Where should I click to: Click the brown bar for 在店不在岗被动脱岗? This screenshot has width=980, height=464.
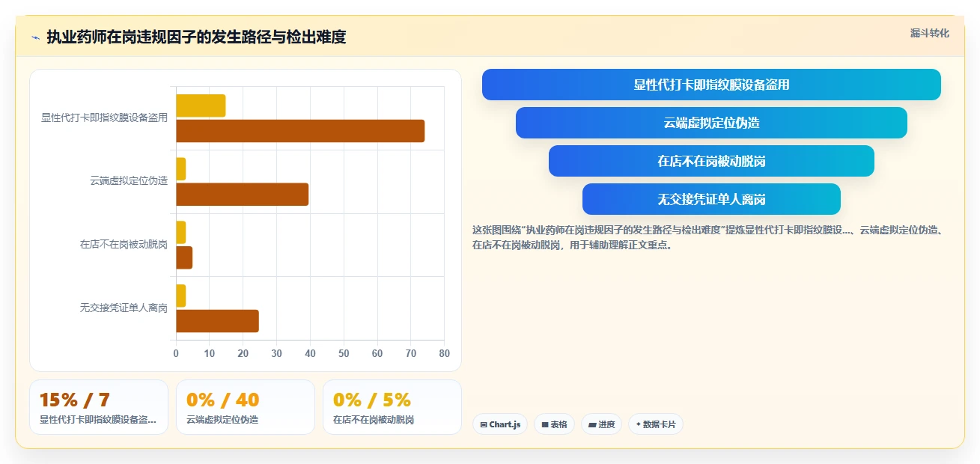click(x=184, y=257)
